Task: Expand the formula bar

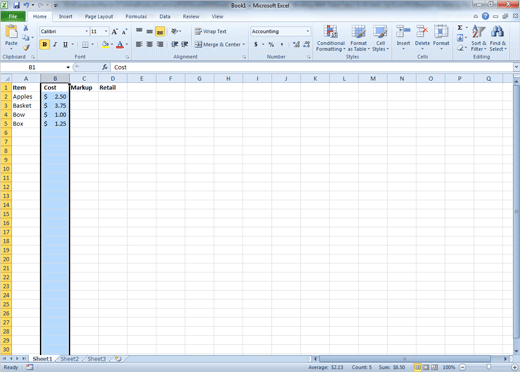Action: tap(516, 67)
